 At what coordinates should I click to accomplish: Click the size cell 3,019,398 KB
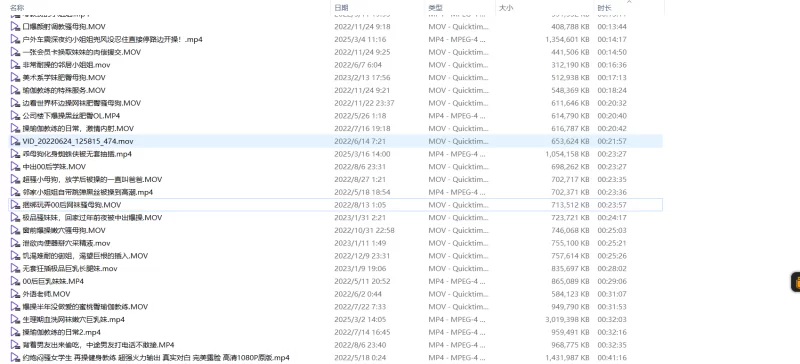[567, 320]
